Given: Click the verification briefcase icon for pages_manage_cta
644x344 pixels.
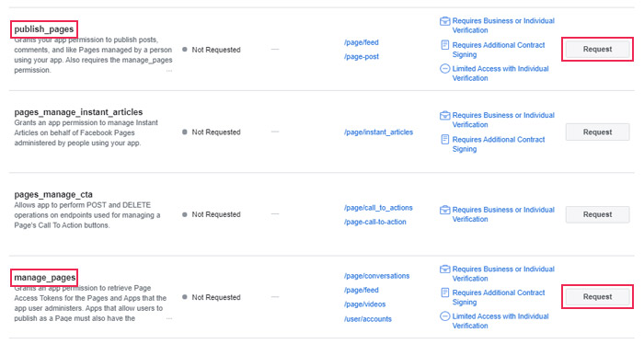Looking at the screenshot, I should (x=444, y=210).
